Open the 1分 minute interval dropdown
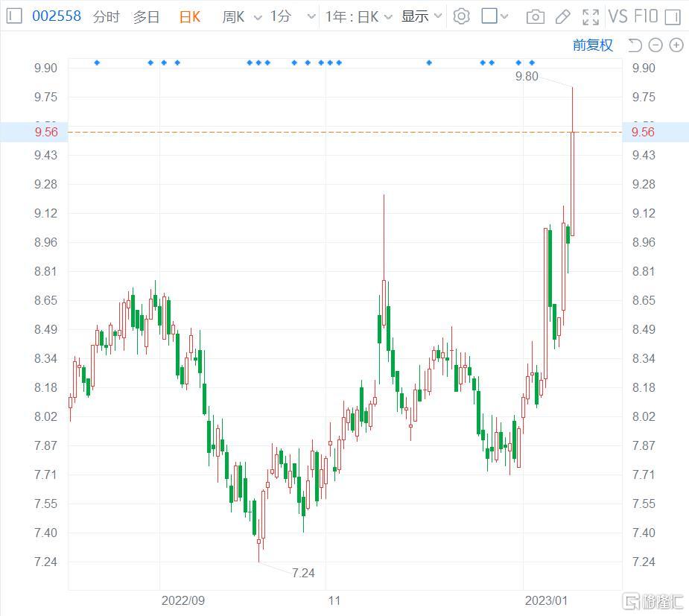 coord(311,17)
